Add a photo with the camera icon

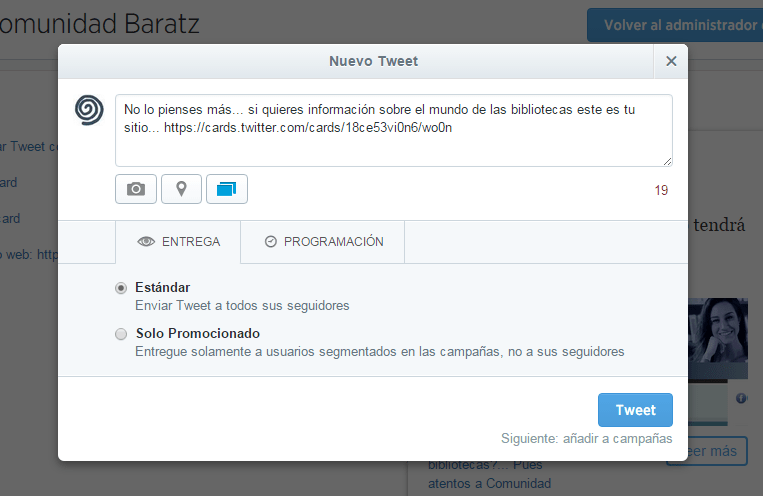(136, 189)
